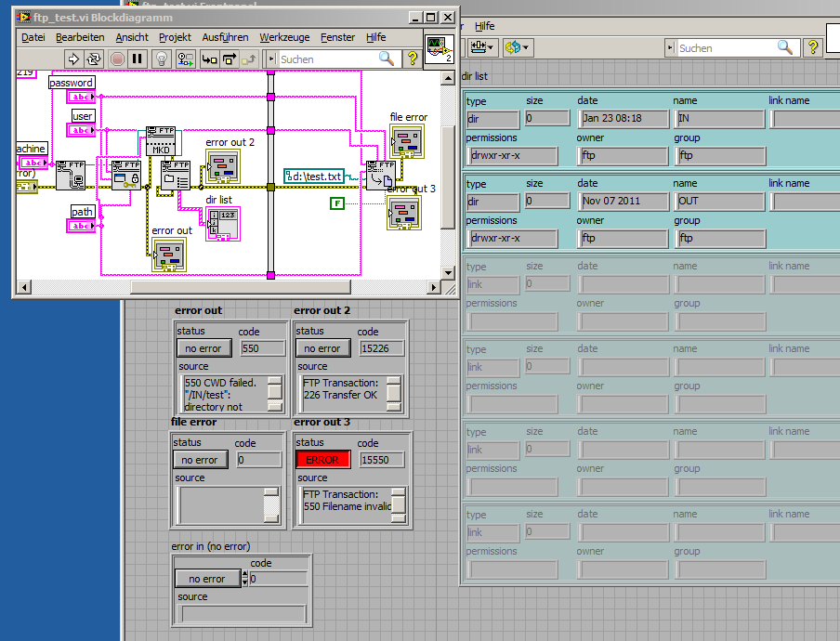Click the code stepper arrows in error in

point(245,579)
